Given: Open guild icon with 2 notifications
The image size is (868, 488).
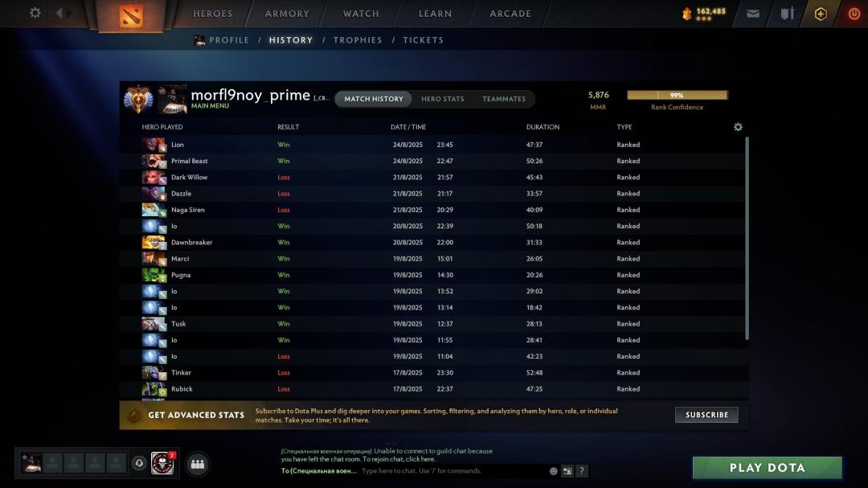Looking at the screenshot, I should 162,463.
